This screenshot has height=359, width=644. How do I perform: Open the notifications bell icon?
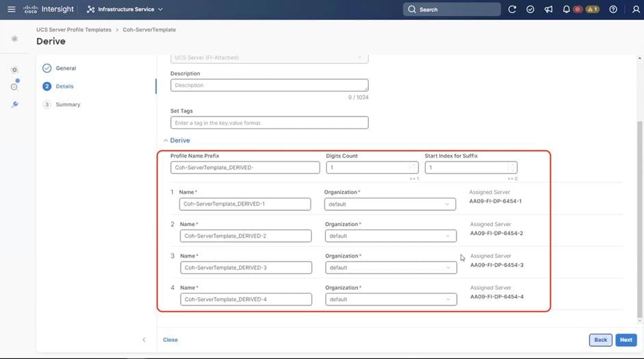[566, 9]
